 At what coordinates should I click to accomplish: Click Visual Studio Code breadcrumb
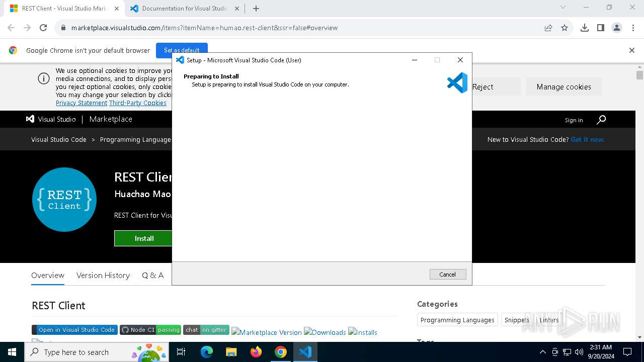pos(59,139)
